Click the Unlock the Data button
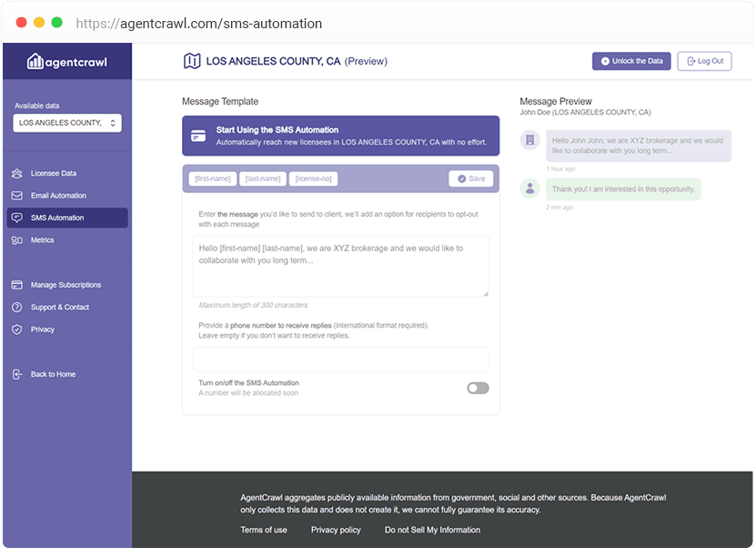 (x=631, y=61)
